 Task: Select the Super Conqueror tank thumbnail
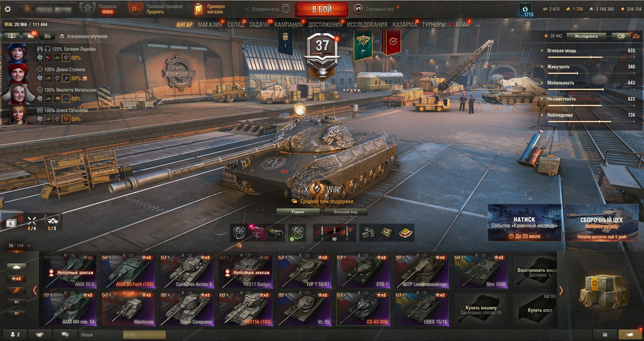[x=187, y=309]
